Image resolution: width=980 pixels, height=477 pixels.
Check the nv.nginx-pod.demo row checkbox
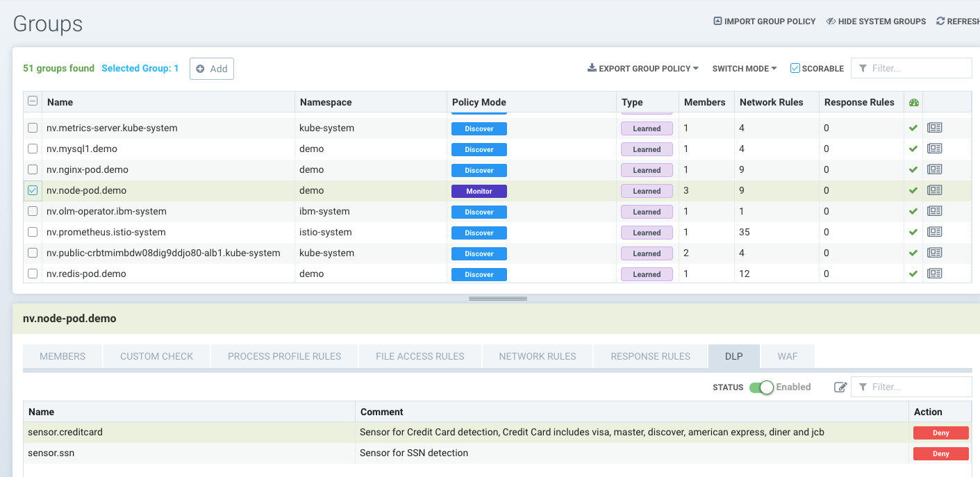point(33,169)
